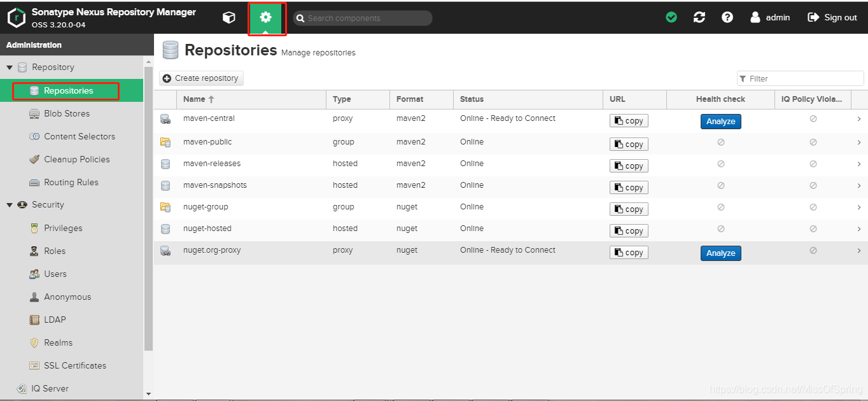The image size is (868, 401).
Task: Open nuget-hosted row chevron
Action: [859, 229]
